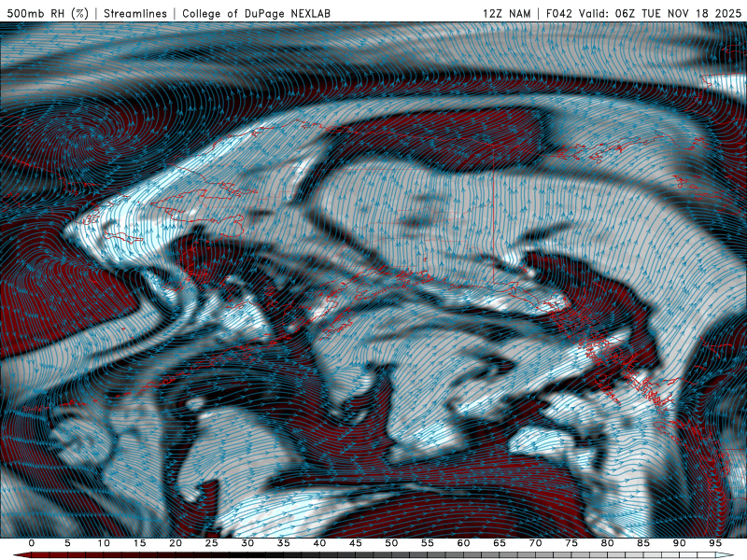Click the colorbar label "70"
Image resolution: width=747 pixels, height=560 pixels.
(x=535, y=543)
